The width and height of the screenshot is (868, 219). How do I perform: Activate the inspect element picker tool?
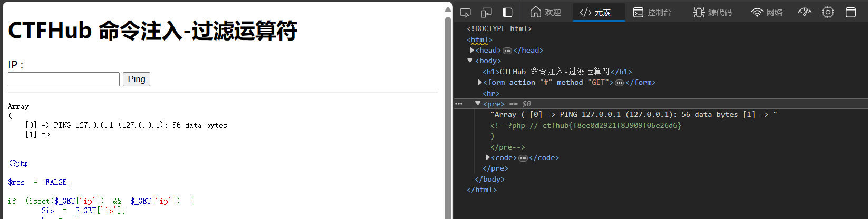(x=465, y=12)
